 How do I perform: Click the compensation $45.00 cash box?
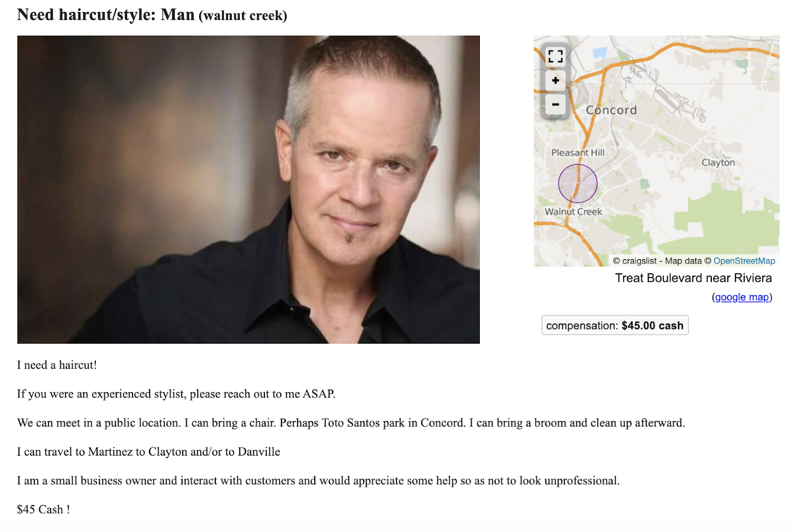point(614,326)
